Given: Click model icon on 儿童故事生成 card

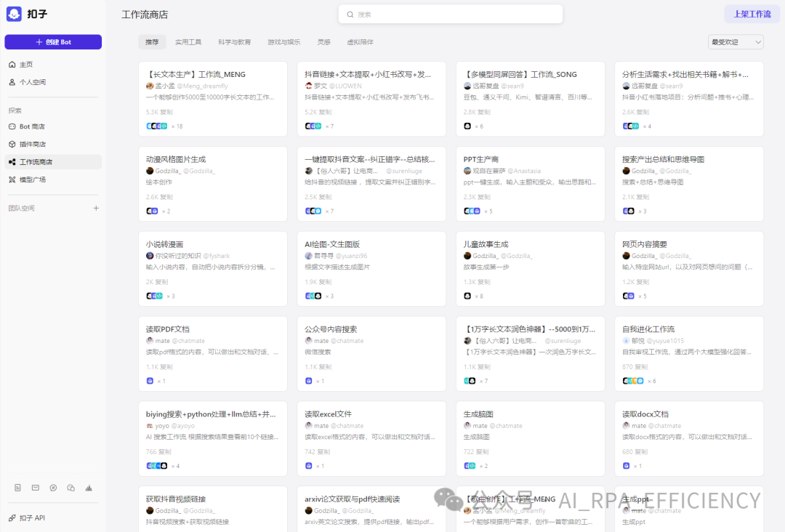Looking at the screenshot, I should (x=467, y=296).
